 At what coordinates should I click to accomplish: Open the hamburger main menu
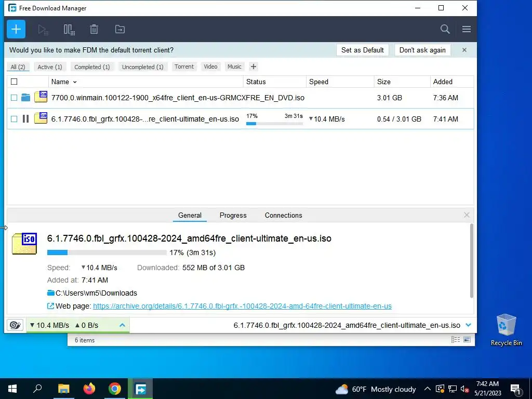click(x=466, y=29)
